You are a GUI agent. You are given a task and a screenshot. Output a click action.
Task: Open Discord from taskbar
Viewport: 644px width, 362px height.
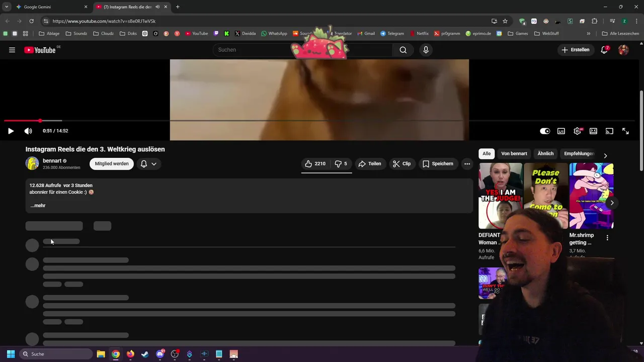[160, 354]
